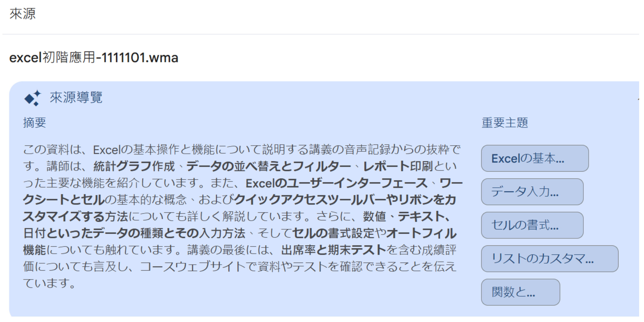Select the データ入力... topic chip
The width and height of the screenshot is (644, 322).
pos(532,192)
